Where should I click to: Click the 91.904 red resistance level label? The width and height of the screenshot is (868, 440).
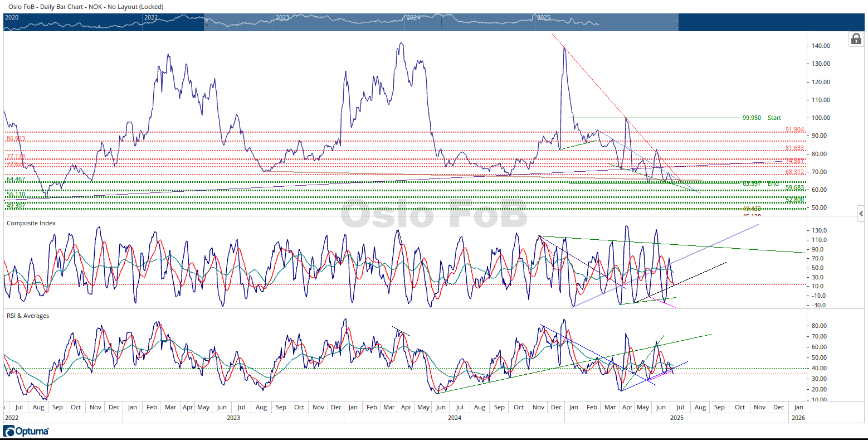coord(794,129)
